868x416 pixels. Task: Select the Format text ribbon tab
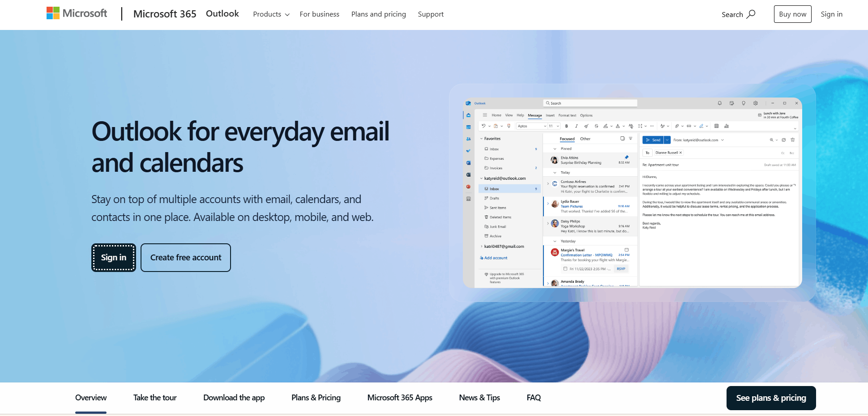click(x=567, y=115)
